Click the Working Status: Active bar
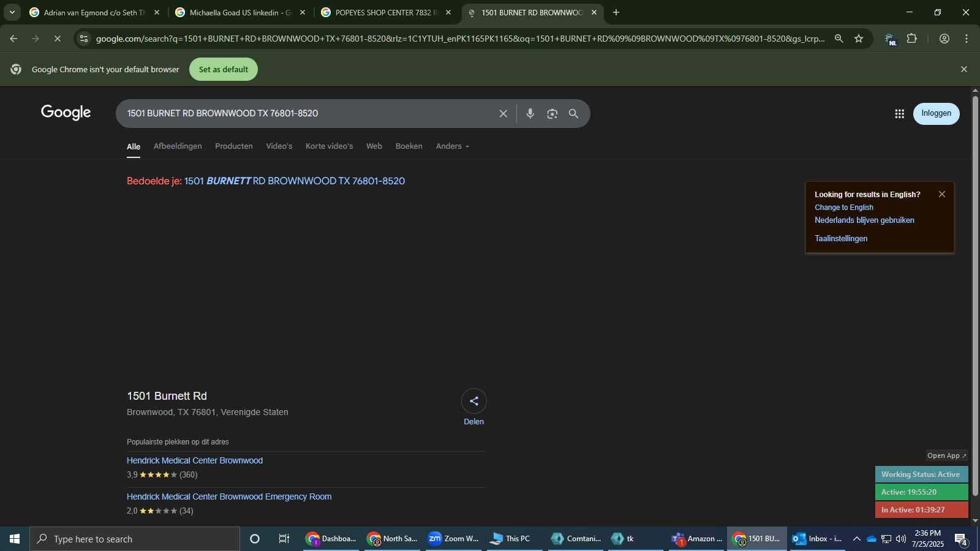The height and width of the screenshot is (551, 980). click(x=921, y=474)
